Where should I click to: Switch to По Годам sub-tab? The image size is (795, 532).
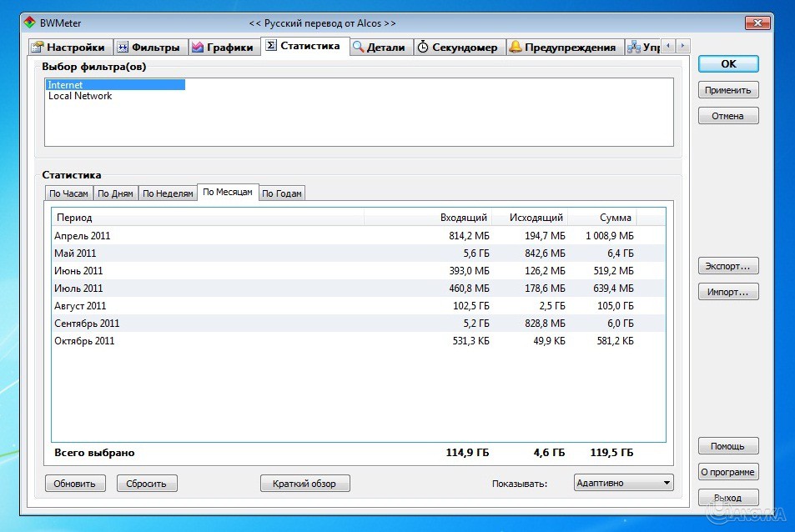click(282, 193)
